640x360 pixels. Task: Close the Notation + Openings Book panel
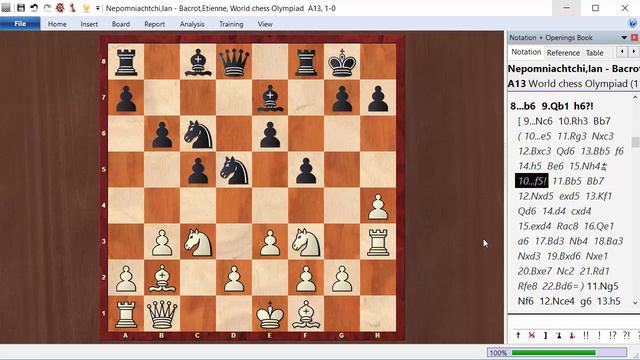click(634, 38)
